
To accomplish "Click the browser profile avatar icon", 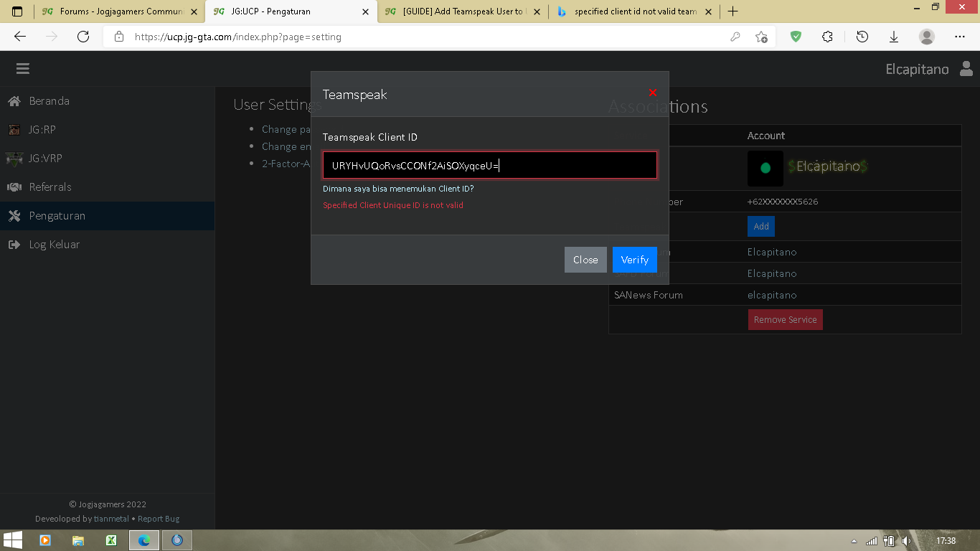I will (x=927, y=37).
